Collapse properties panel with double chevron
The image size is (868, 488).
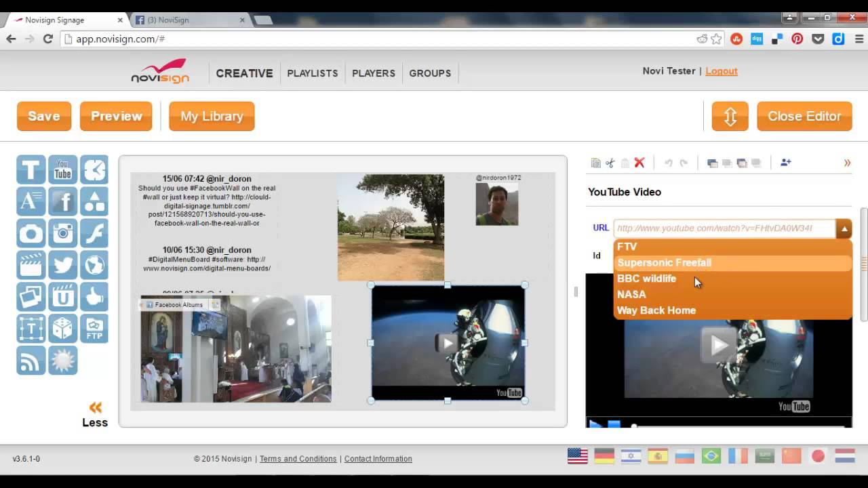(847, 163)
